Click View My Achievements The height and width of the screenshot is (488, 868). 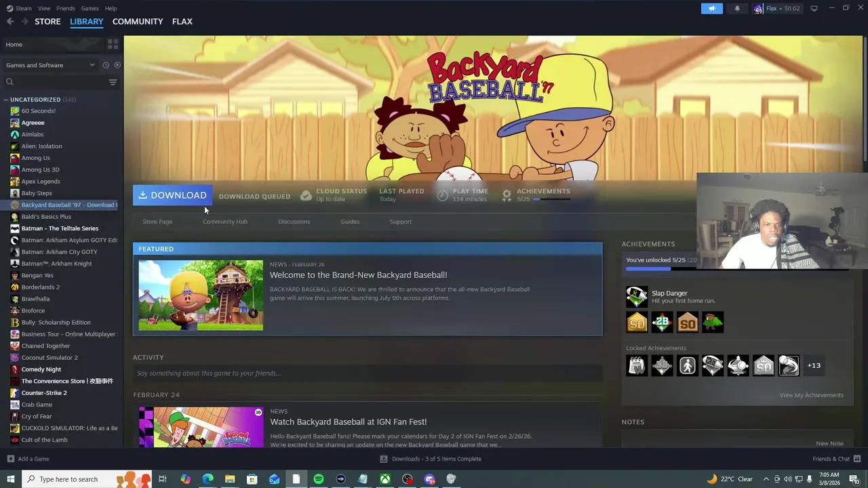coord(811,395)
